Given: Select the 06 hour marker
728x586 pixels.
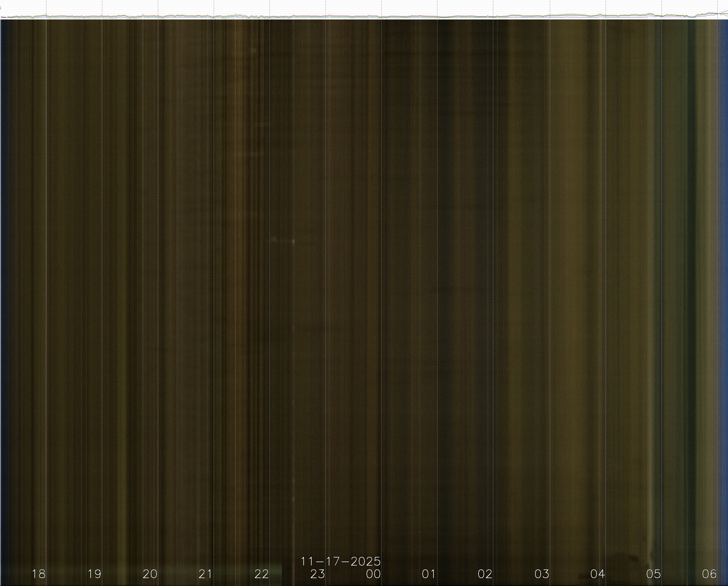Looking at the screenshot, I should pyautogui.click(x=709, y=574).
